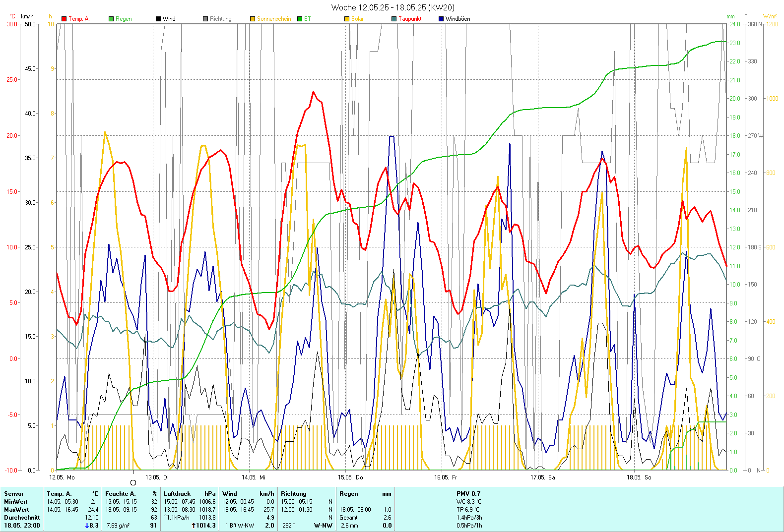Click the MaxWert row label
This screenshot has height=532, width=784.
click(x=17, y=510)
